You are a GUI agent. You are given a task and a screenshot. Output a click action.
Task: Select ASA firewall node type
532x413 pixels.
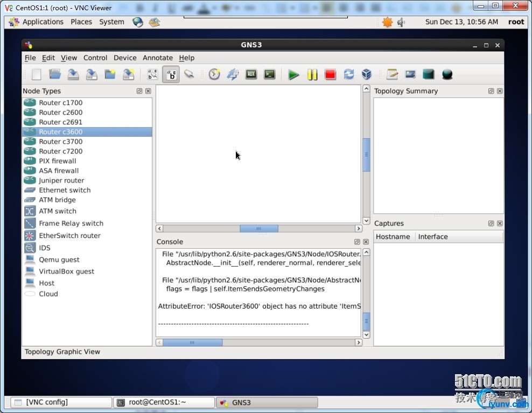pyautogui.click(x=59, y=171)
